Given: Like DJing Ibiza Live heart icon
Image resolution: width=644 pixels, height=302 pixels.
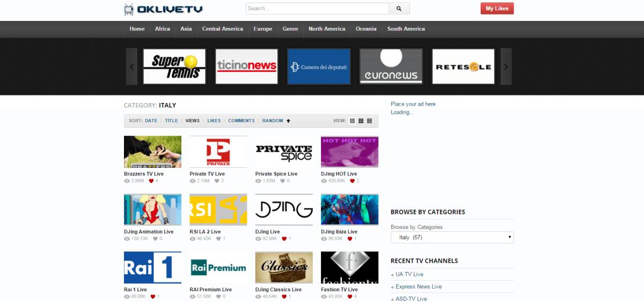Looking at the screenshot, I should (x=350, y=239).
